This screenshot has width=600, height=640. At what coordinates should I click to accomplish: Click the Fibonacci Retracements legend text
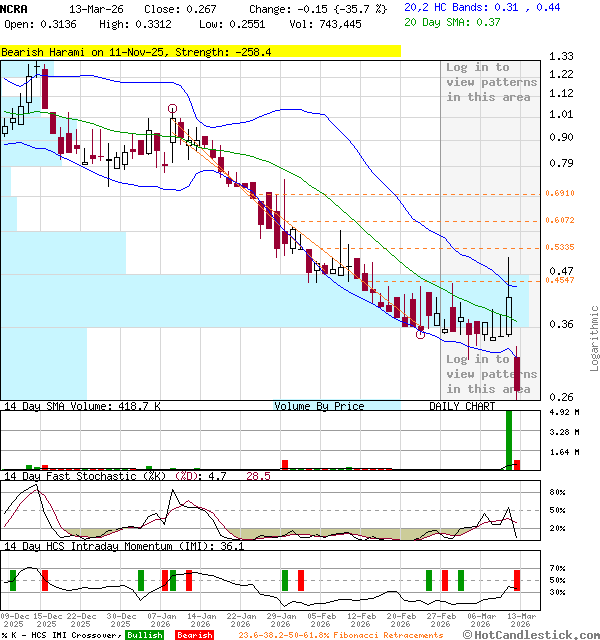[340, 635]
